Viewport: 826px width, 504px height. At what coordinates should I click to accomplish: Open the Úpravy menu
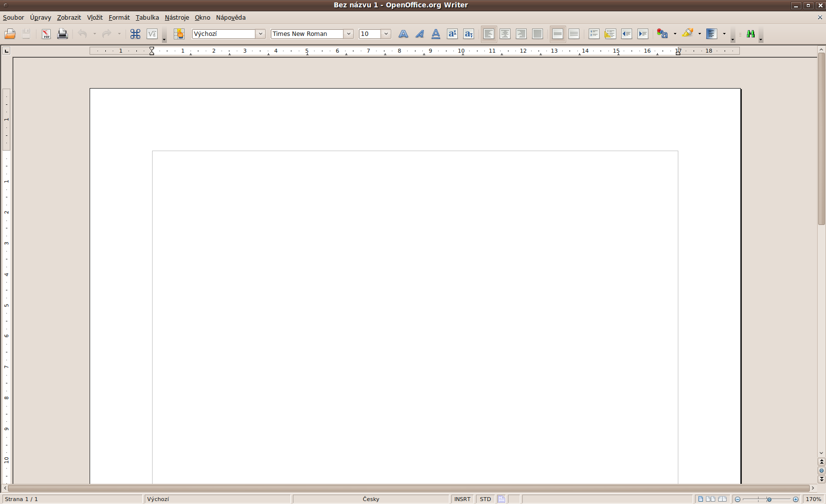40,18
